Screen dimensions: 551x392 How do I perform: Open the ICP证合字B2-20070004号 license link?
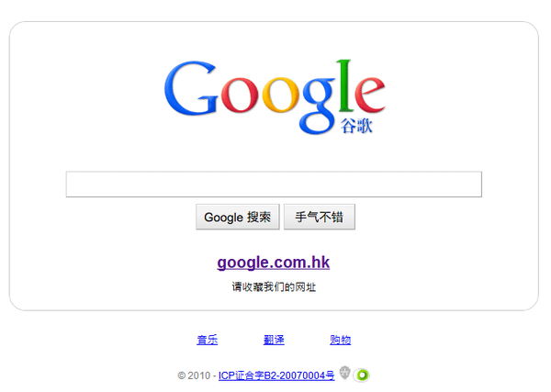(x=276, y=375)
